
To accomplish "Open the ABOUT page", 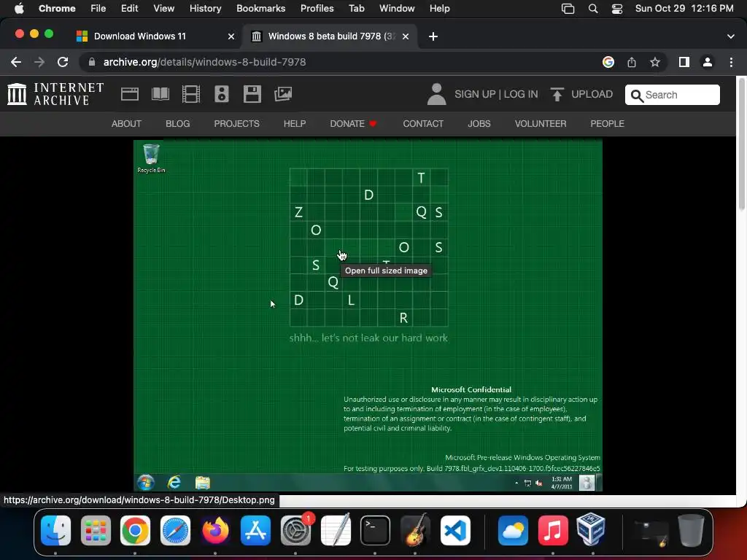I will pyautogui.click(x=126, y=124).
